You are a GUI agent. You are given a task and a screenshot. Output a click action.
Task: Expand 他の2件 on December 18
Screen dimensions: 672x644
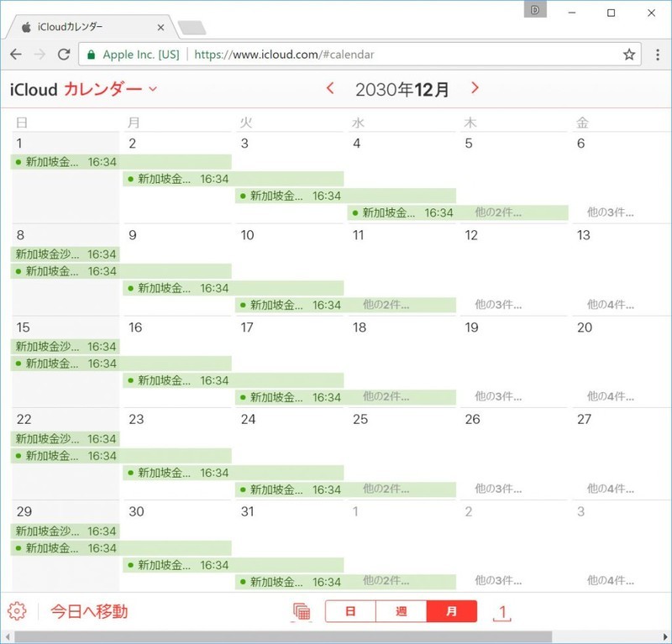pyautogui.click(x=386, y=397)
